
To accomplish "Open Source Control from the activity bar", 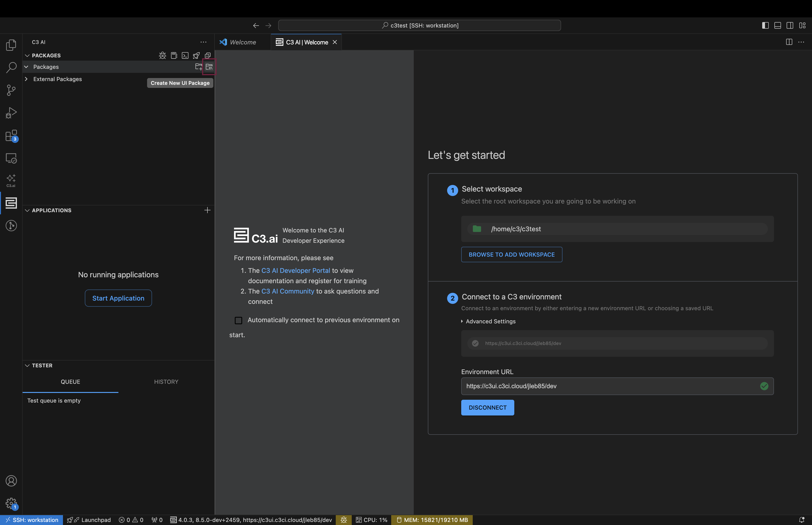I will coord(11,90).
